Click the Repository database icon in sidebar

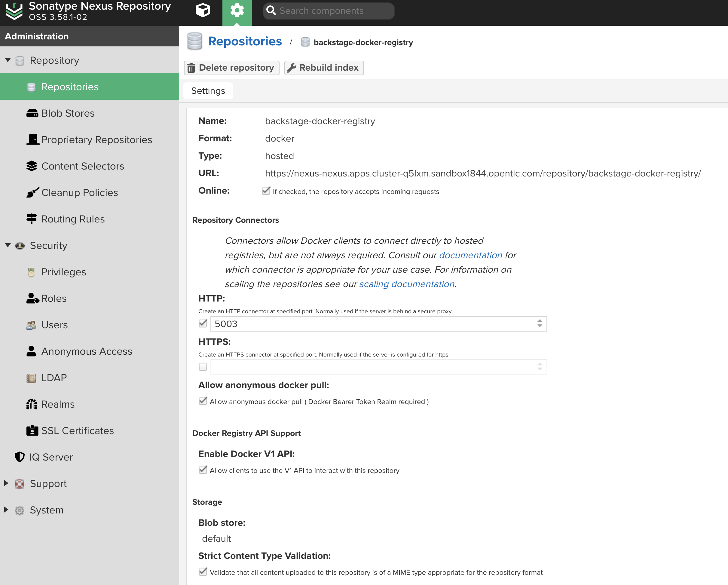tap(20, 61)
